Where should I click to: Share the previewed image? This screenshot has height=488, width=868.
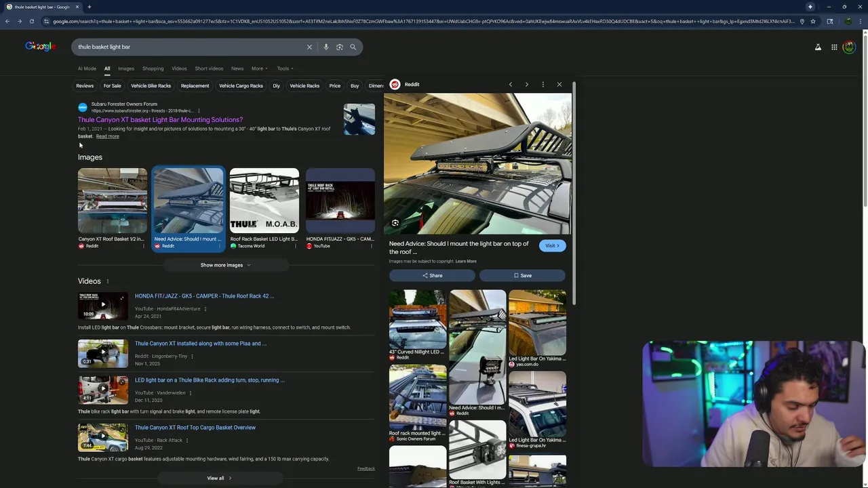click(x=432, y=276)
